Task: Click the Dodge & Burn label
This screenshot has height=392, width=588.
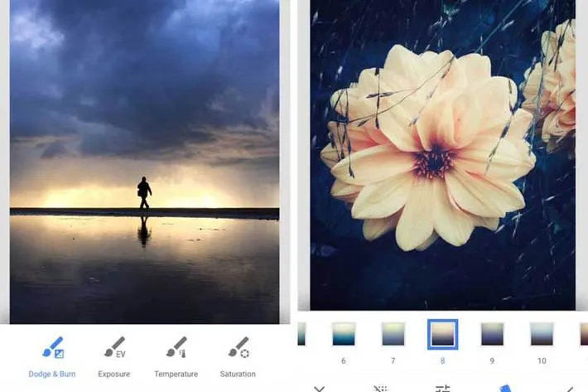Action: [52, 374]
